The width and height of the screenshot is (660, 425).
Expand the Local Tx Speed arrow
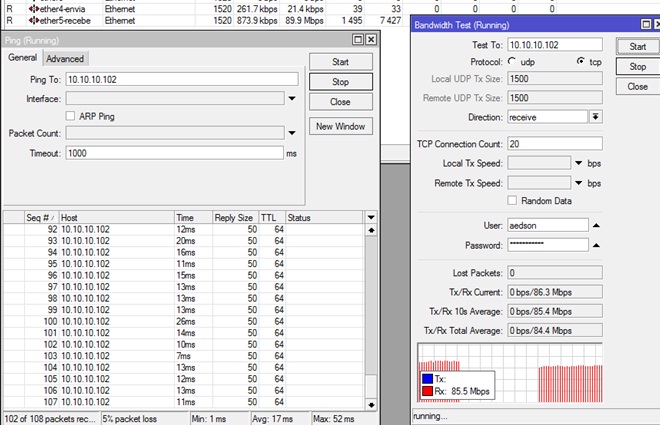[579, 163]
